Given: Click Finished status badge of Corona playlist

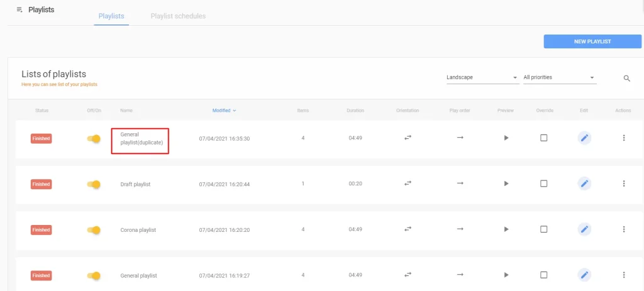Looking at the screenshot, I should click(x=41, y=230).
